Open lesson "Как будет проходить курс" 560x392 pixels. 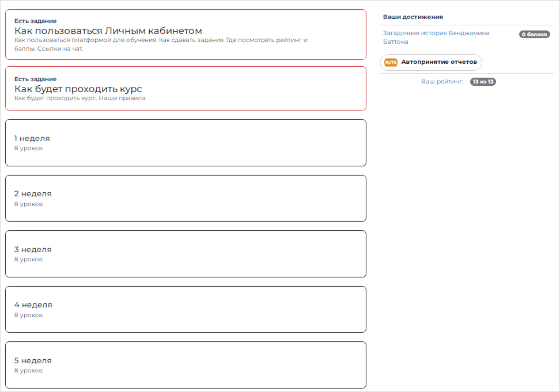[78, 89]
